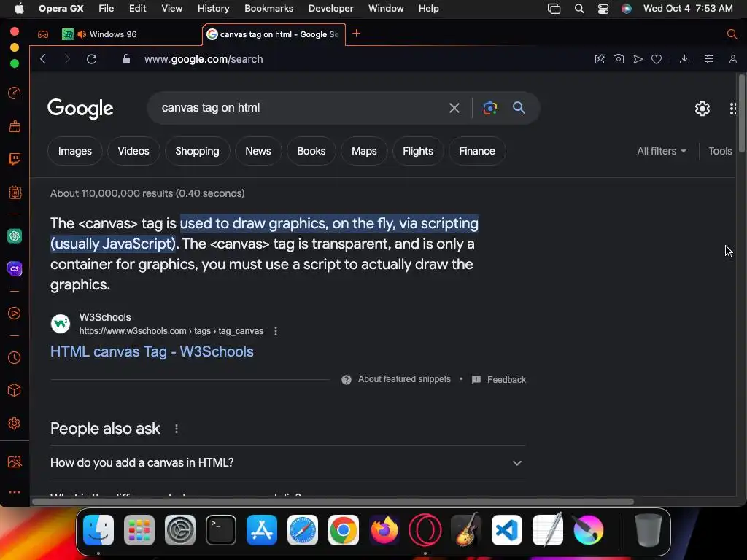The width and height of the screenshot is (747, 560).
Task: Open Control Center in menu bar
Action: pyautogui.click(x=603, y=9)
